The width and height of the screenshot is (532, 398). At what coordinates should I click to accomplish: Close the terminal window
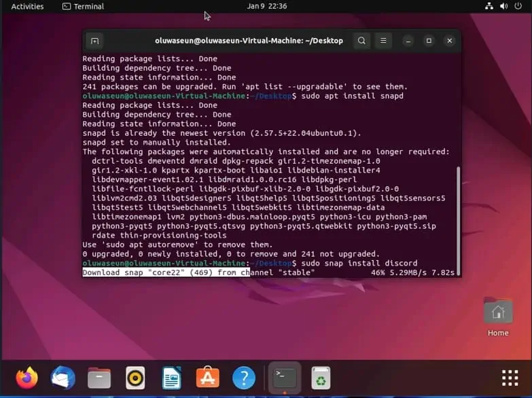coord(450,41)
